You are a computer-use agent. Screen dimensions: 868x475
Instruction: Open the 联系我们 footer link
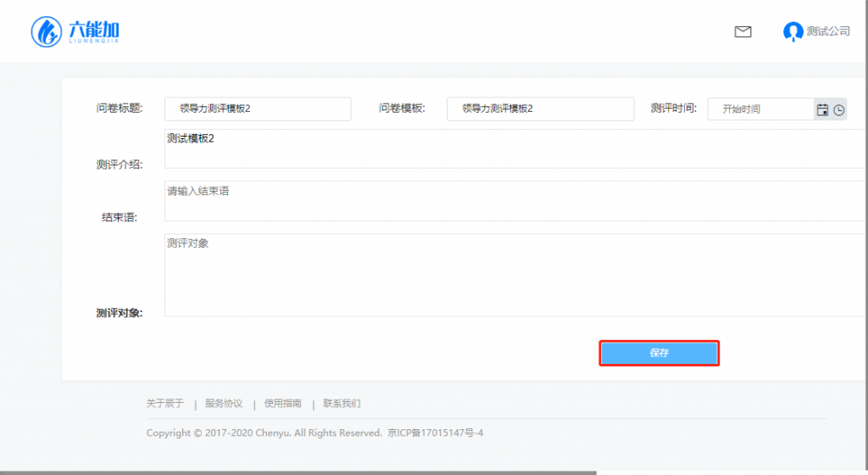click(342, 404)
